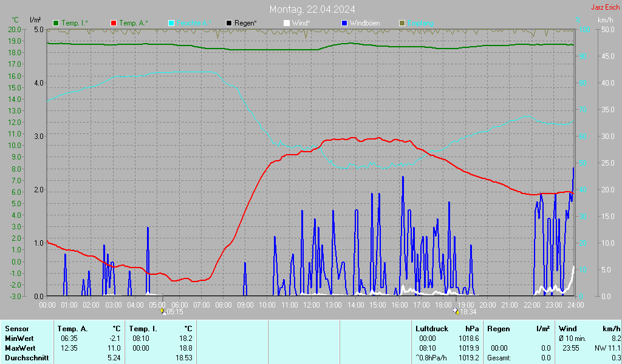Image resolution: width=622 pixels, height=364 pixels.
Task: Select the white Wind legend square
Action: click(287, 23)
